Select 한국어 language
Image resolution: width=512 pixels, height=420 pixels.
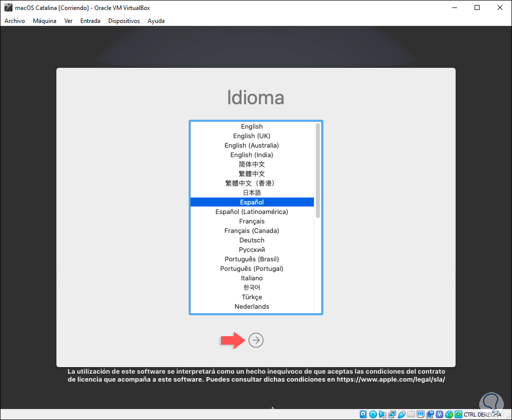[252, 287]
